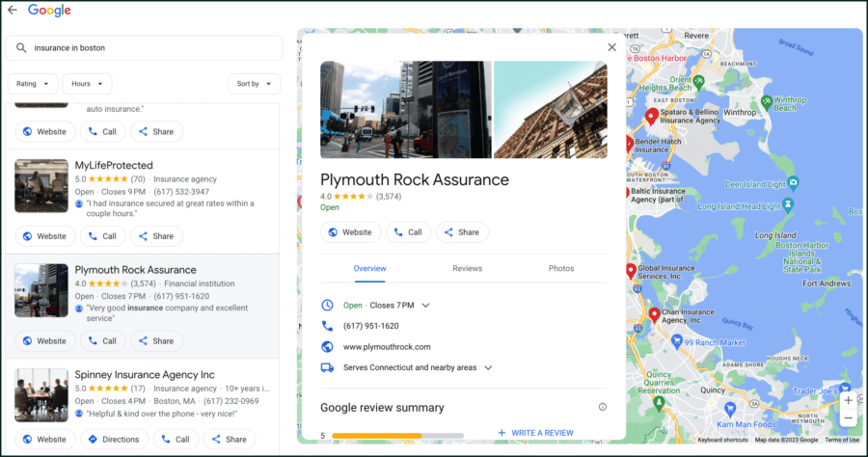Open map Keyboard shortcuts
Viewport: 868px width, 457px height.
coord(722,440)
